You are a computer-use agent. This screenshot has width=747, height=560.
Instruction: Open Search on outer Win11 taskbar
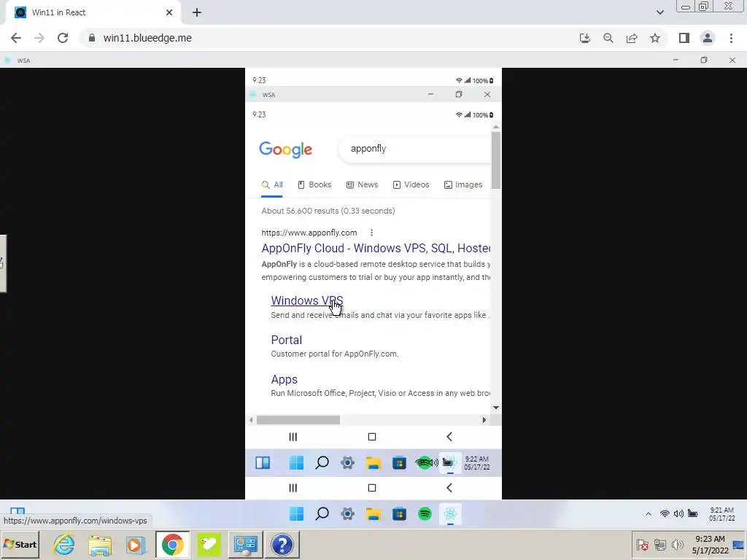322,514
